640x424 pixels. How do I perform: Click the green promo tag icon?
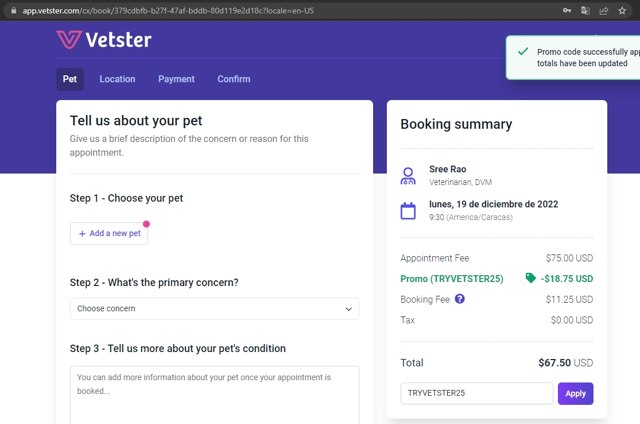click(530, 278)
